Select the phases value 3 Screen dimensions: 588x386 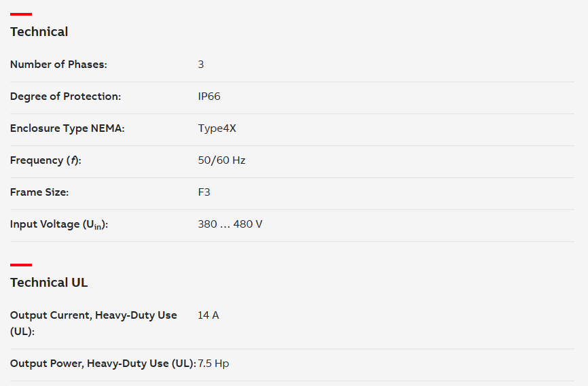(x=201, y=65)
